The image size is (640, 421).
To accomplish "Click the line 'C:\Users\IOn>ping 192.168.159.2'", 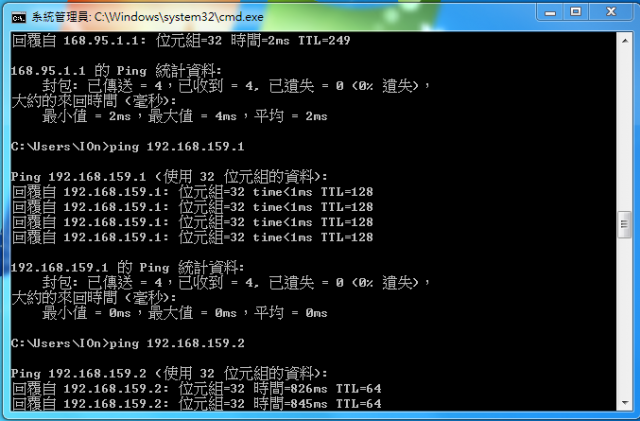I will [128, 343].
